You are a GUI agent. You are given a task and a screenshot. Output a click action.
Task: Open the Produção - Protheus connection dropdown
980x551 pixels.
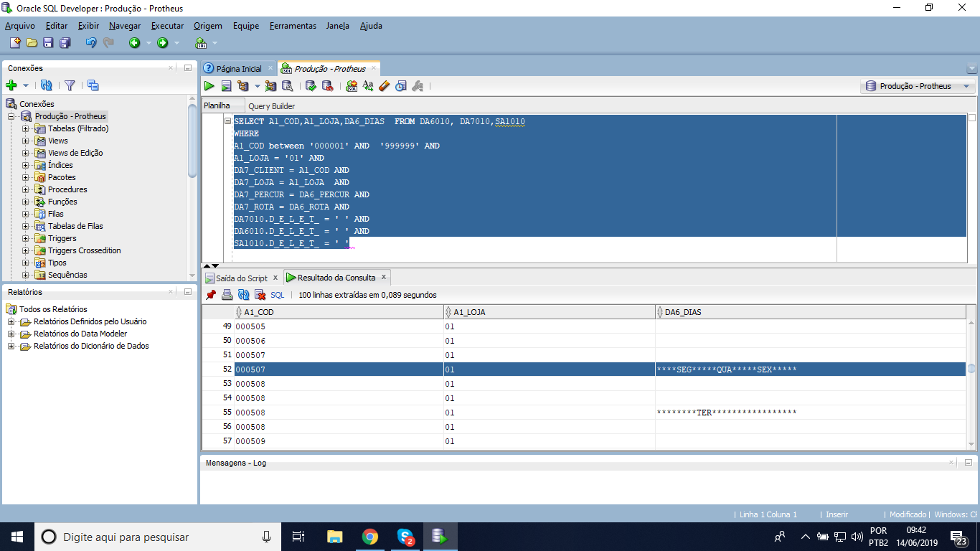918,86
